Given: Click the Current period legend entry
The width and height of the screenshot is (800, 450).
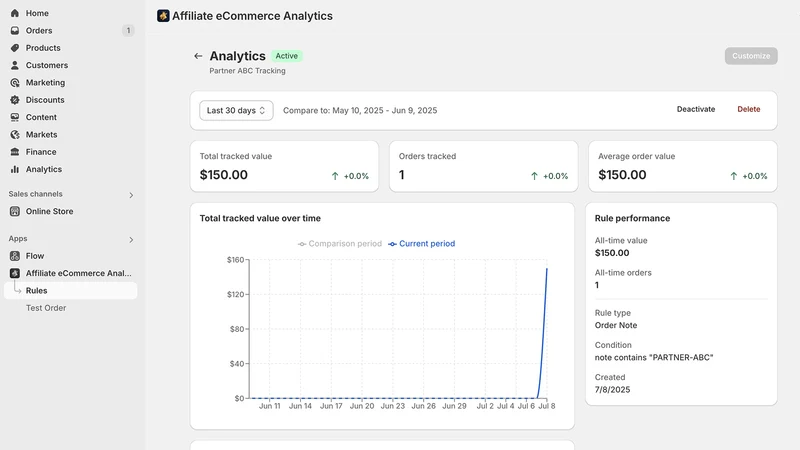Looking at the screenshot, I should 421,244.
